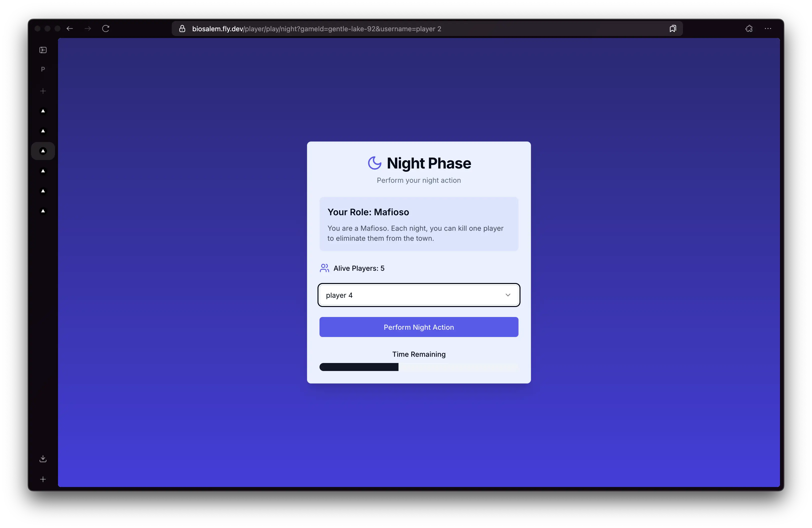The height and width of the screenshot is (528, 812).
Task: Click the Alive Players people icon
Action: pyautogui.click(x=324, y=268)
